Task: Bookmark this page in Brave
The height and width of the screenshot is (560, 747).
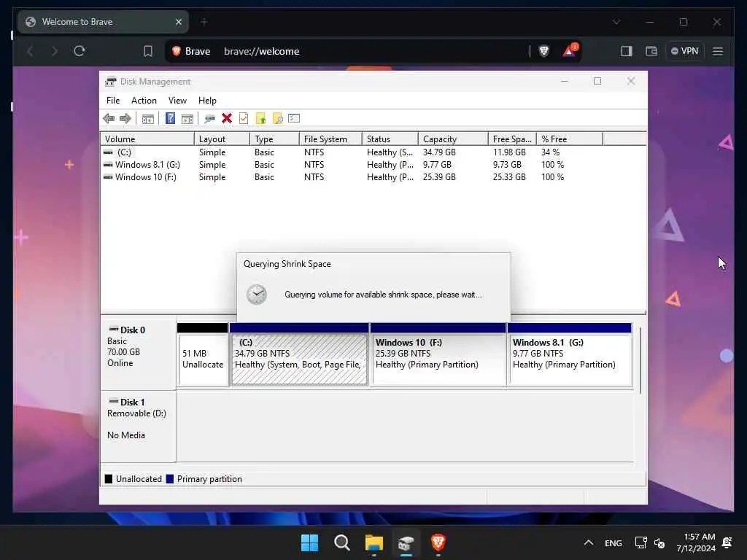Action: (148, 51)
